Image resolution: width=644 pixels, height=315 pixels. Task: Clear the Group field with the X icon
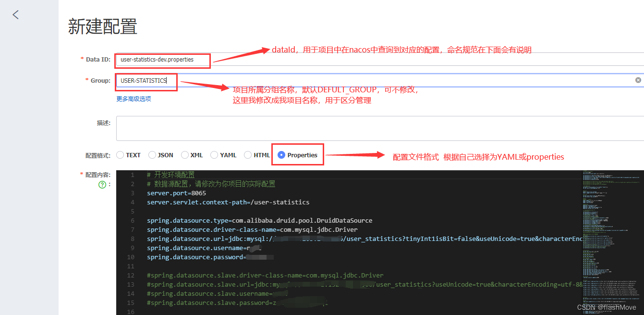click(x=638, y=80)
